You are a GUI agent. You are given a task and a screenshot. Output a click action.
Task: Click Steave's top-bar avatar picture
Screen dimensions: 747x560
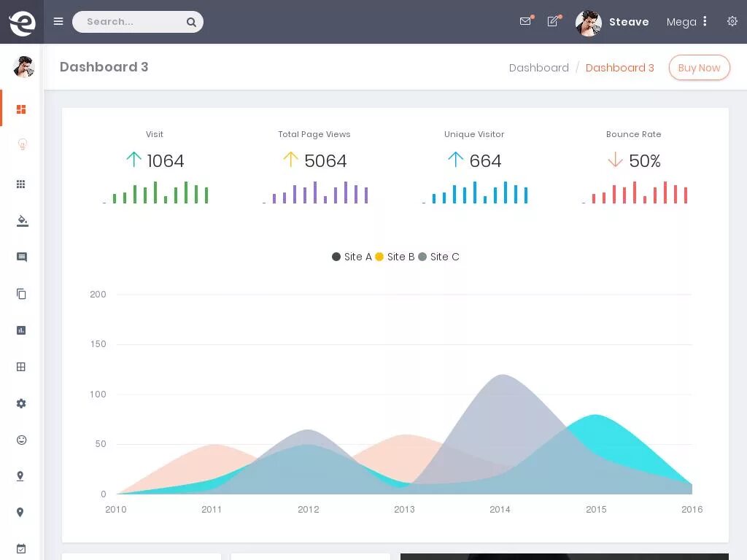click(589, 23)
